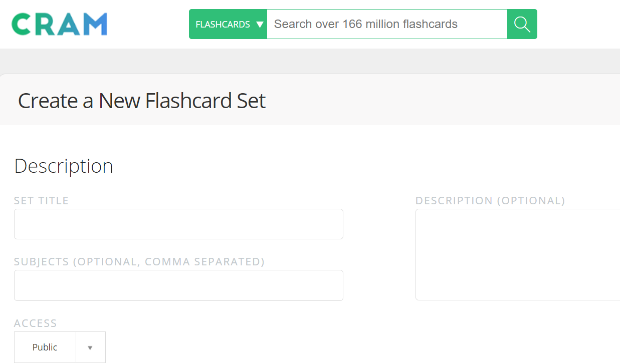This screenshot has width=620, height=364.
Task: Click the Subjects input field
Action: click(x=178, y=285)
